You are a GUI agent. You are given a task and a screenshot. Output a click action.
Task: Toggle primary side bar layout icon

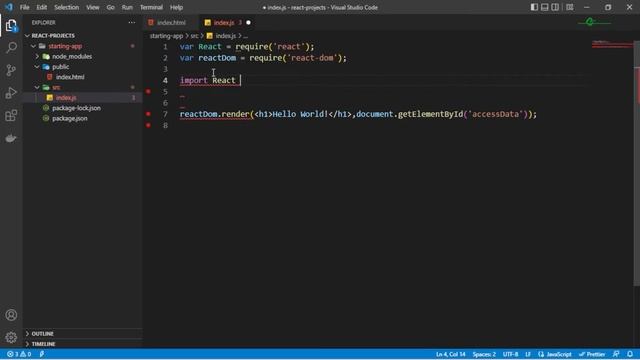[x=534, y=7]
